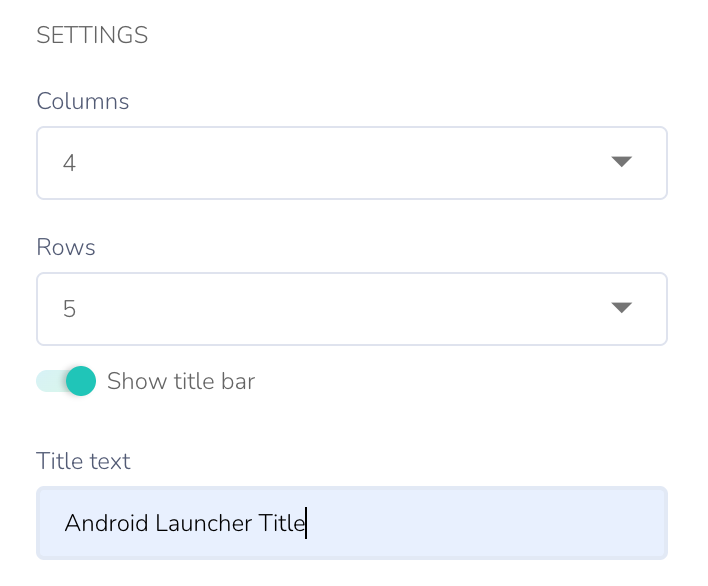Click the word "Launcher" in title field
This screenshot has height=586, width=708.
pos(204,522)
